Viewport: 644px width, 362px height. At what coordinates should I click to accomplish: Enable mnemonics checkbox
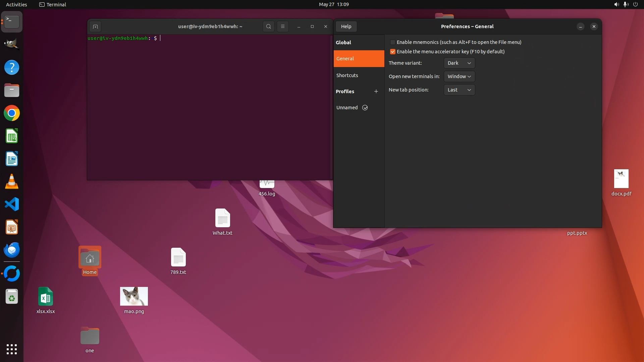pos(392,42)
